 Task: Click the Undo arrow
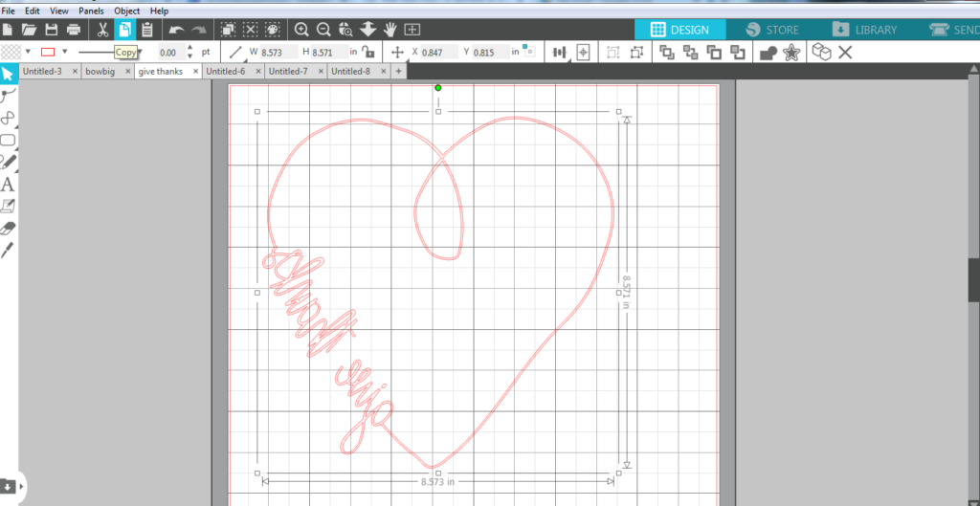[176, 30]
